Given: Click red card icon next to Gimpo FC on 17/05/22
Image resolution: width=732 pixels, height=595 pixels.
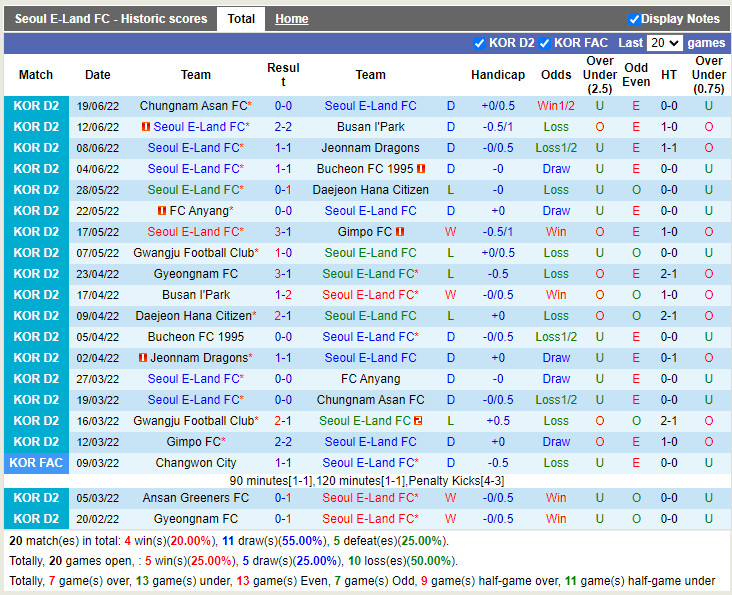Looking at the screenshot, I should (402, 232).
